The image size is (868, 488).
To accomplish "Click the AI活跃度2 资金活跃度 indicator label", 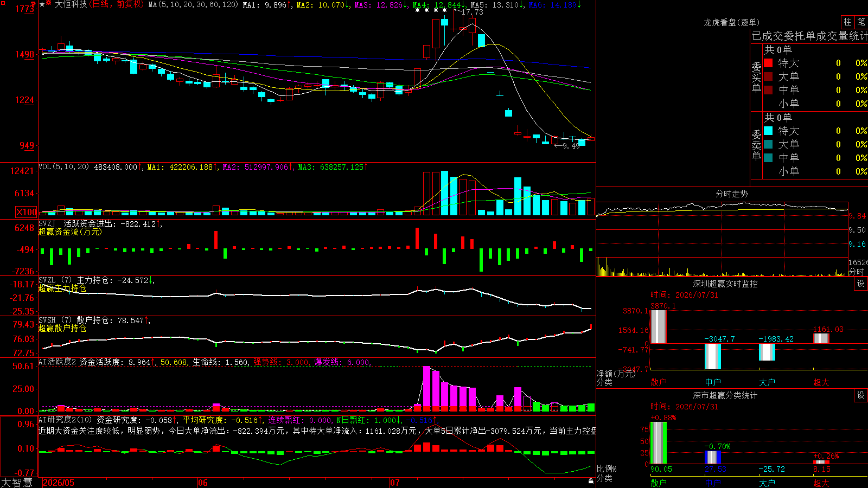I will tap(82, 362).
